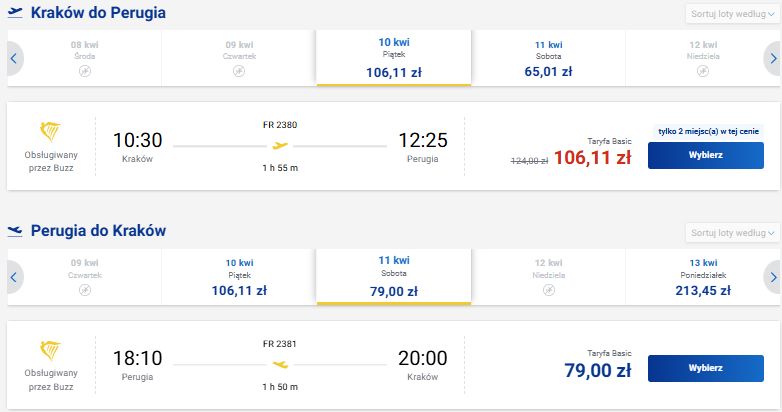782x412 pixels.
Task: Pick 13 kwi Poniedziałek return for 213,45 zł
Action: click(703, 277)
